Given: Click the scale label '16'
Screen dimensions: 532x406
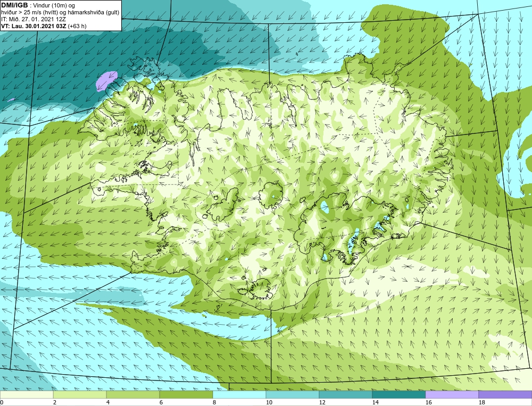Looking at the screenshot, I should tap(428, 403).
